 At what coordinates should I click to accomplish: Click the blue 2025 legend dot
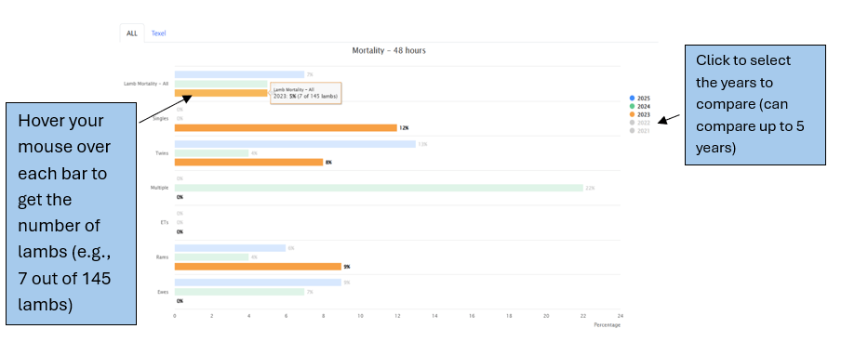point(633,98)
